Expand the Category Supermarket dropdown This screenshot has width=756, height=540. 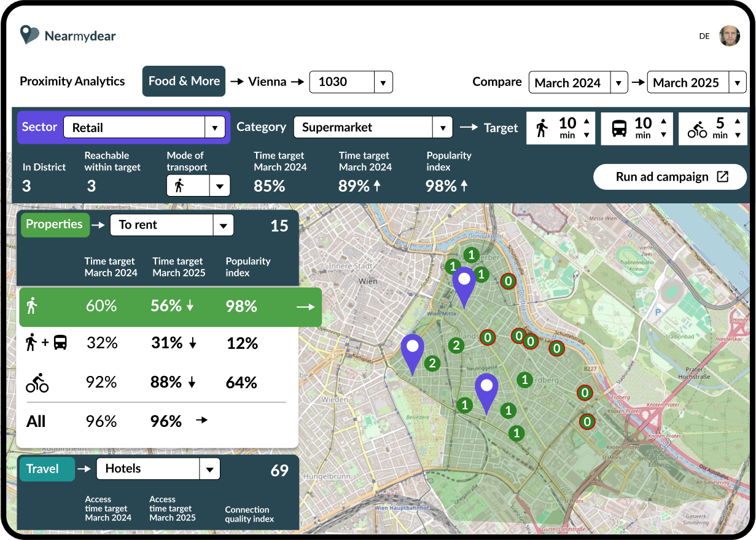pyautogui.click(x=442, y=128)
